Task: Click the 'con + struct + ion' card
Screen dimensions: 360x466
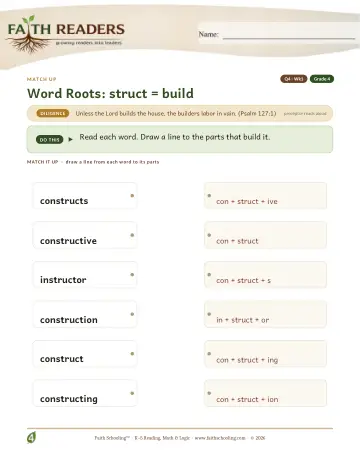Action: [265, 393]
